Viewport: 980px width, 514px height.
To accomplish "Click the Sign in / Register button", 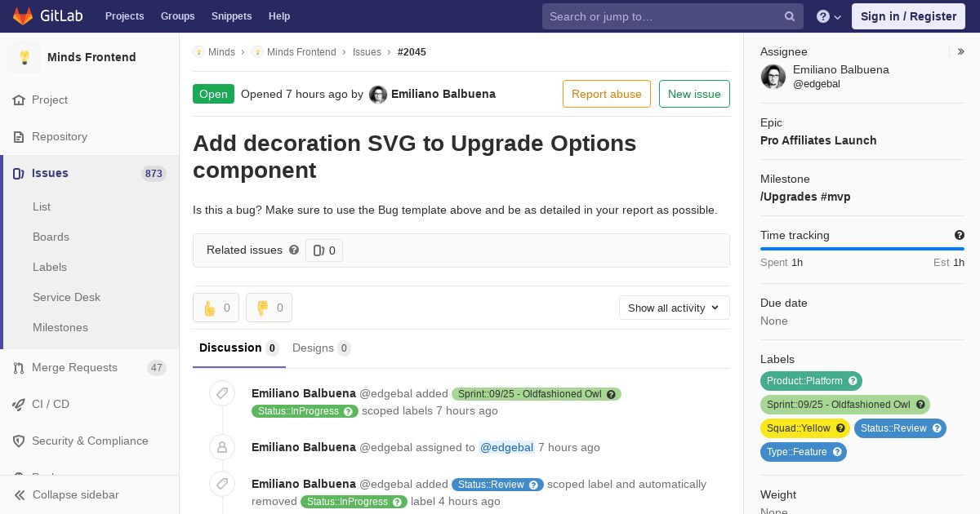I will click(x=908, y=16).
